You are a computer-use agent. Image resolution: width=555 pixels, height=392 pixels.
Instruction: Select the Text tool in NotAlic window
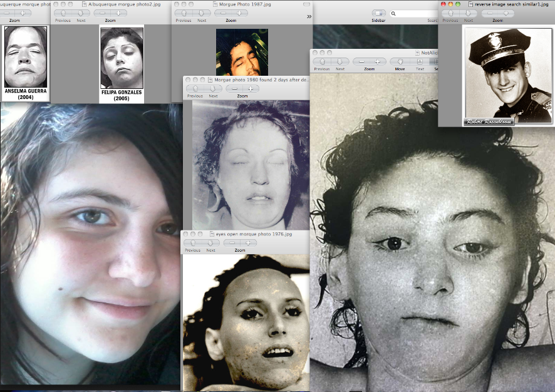[420, 61]
